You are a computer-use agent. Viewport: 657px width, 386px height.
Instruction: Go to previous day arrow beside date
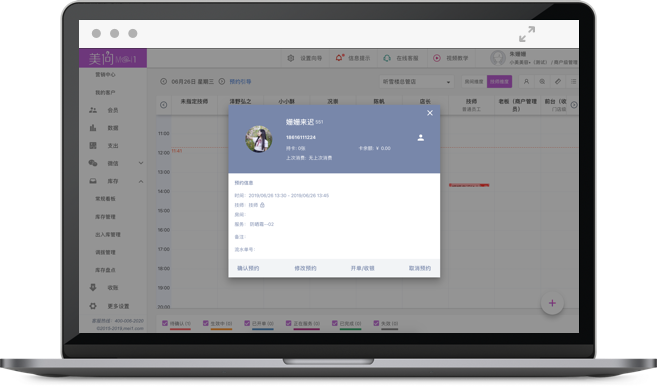[163, 81]
